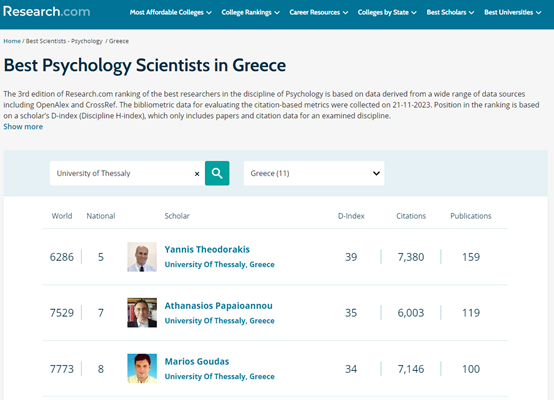The image size is (554, 400).
Task: Click the chevron beside Most Affordable Colleges
Action: tap(209, 13)
